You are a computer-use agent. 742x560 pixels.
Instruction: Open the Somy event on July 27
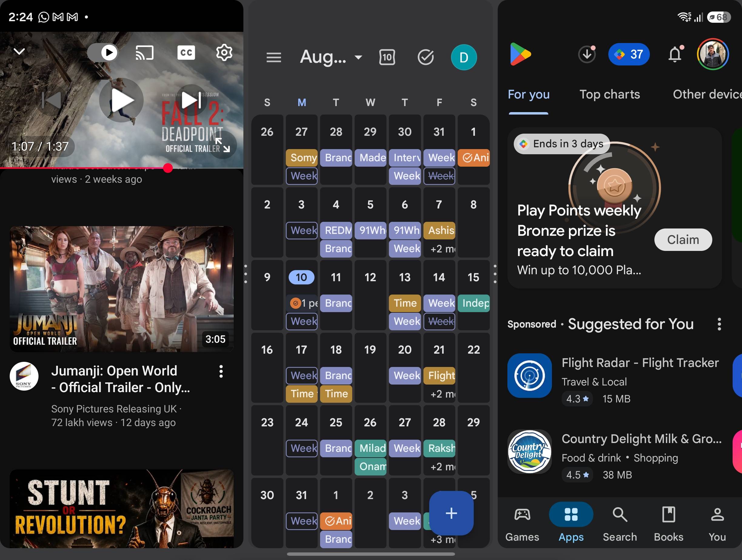(x=302, y=158)
